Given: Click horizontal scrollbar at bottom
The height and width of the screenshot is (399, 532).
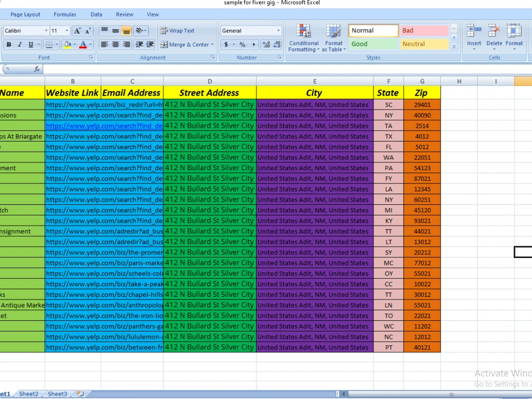Looking at the screenshot, I should coord(439,394).
